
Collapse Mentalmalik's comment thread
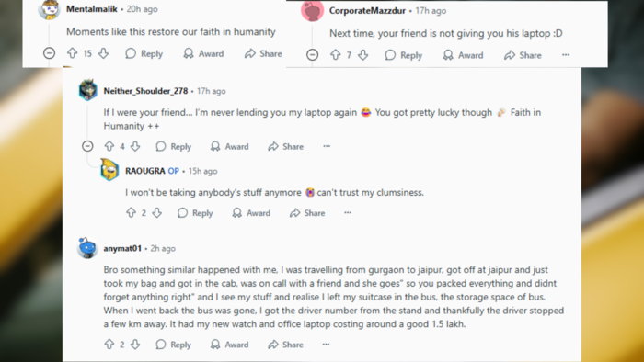coord(50,53)
